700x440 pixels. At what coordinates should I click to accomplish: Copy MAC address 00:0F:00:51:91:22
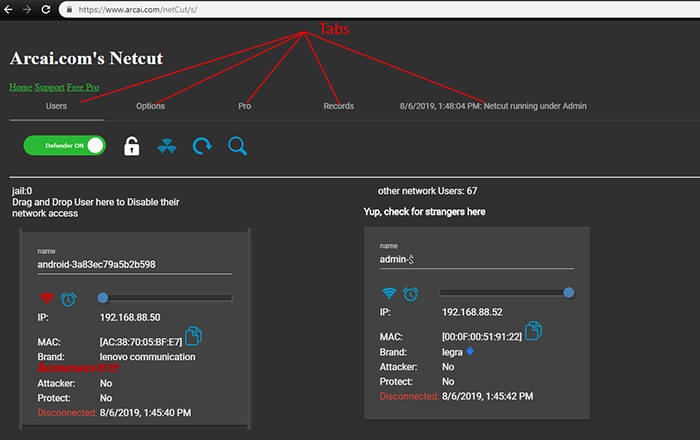pyautogui.click(x=533, y=331)
